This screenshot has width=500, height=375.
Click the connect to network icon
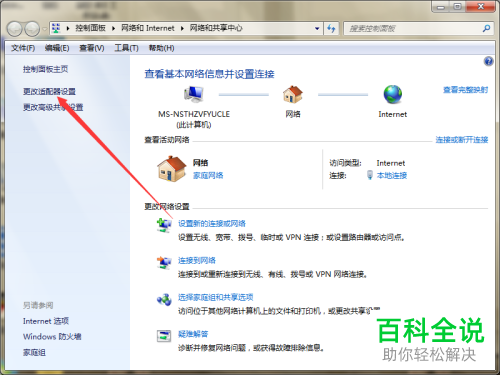click(x=164, y=263)
